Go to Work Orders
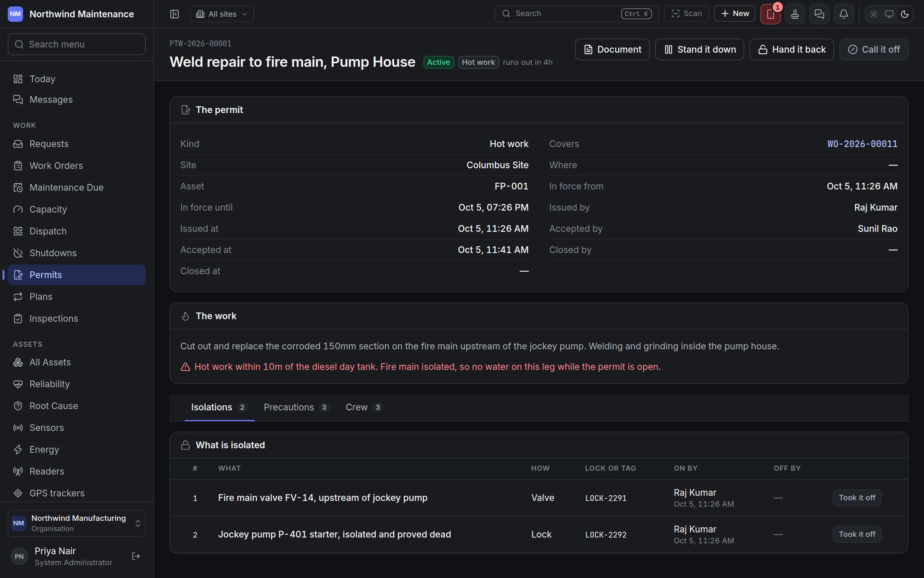Image resolution: width=924 pixels, height=578 pixels. [x=76, y=165]
